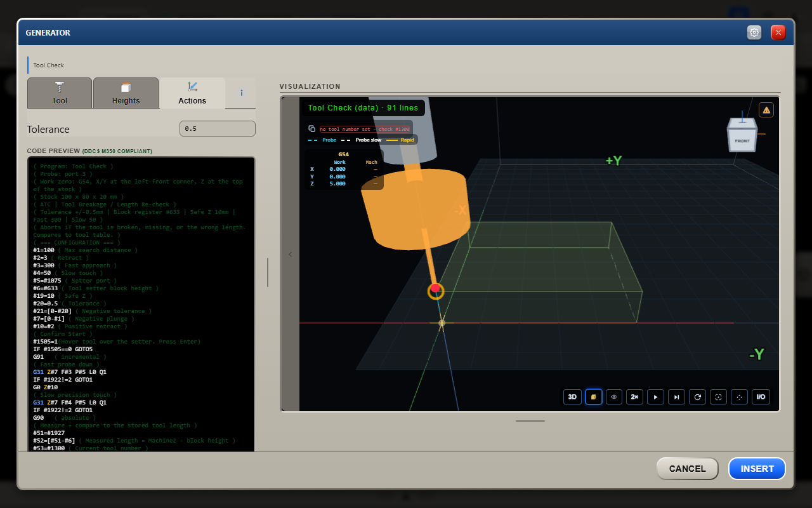Click the warning triangle icon in the visualization
Viewport: 812px width, 508px height.
pos(766,110)
